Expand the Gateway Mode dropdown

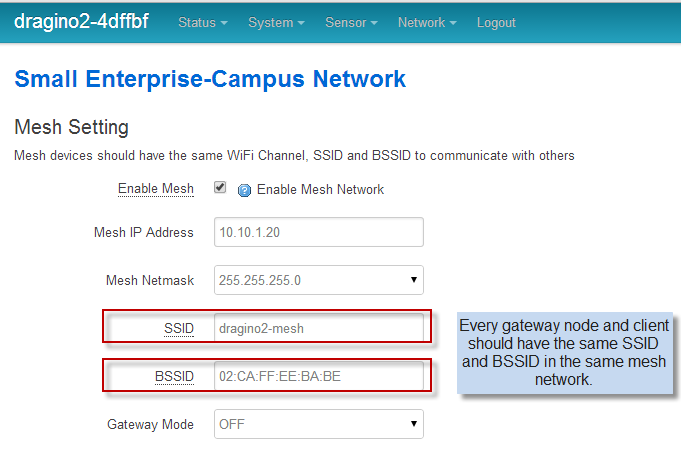(x=319, y=424)
